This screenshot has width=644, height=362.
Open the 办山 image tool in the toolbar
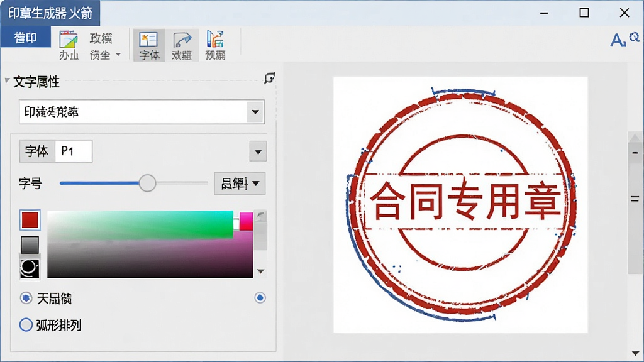[x=69, y=45]
